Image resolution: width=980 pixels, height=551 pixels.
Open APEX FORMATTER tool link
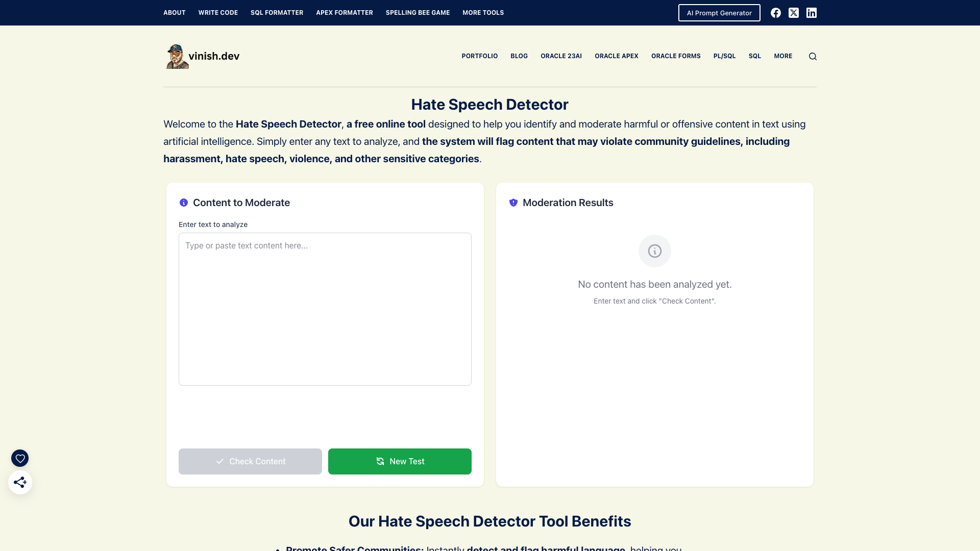pyautogui.click(x=345, y=13)
